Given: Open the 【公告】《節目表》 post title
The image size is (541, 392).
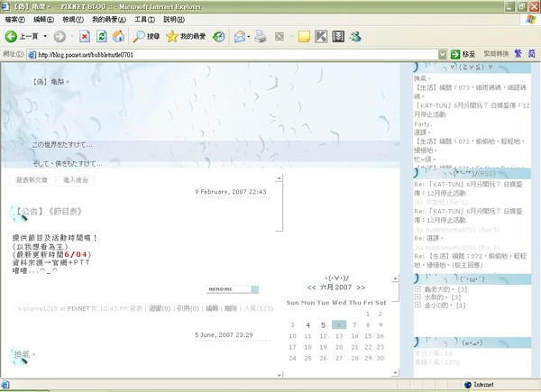Looking at the screenshot, I should (48, 212).
